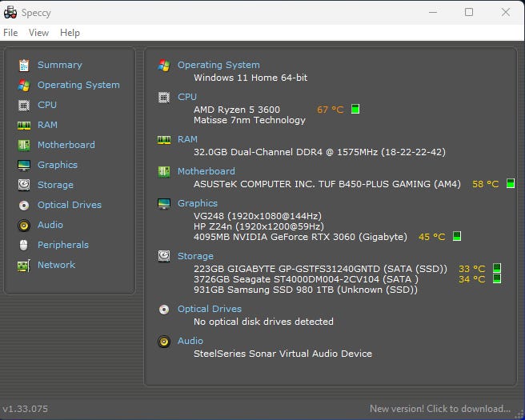The width and height of the screenshot is (525, 420).
Task: Click the motherboard temperature green indicator
Action: click(x=511, y=183)
